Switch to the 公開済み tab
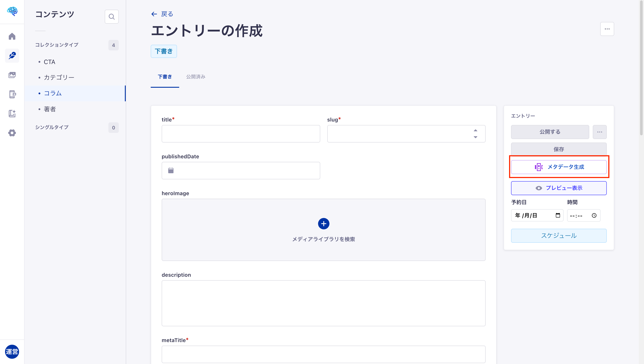The image size is (644, 364). click(195, 77)
